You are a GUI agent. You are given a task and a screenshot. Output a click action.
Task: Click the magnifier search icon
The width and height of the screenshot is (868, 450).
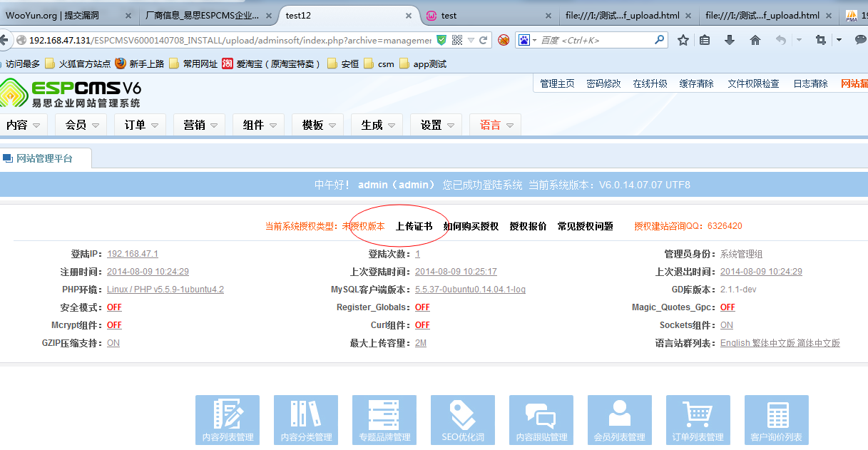[660, 40]
